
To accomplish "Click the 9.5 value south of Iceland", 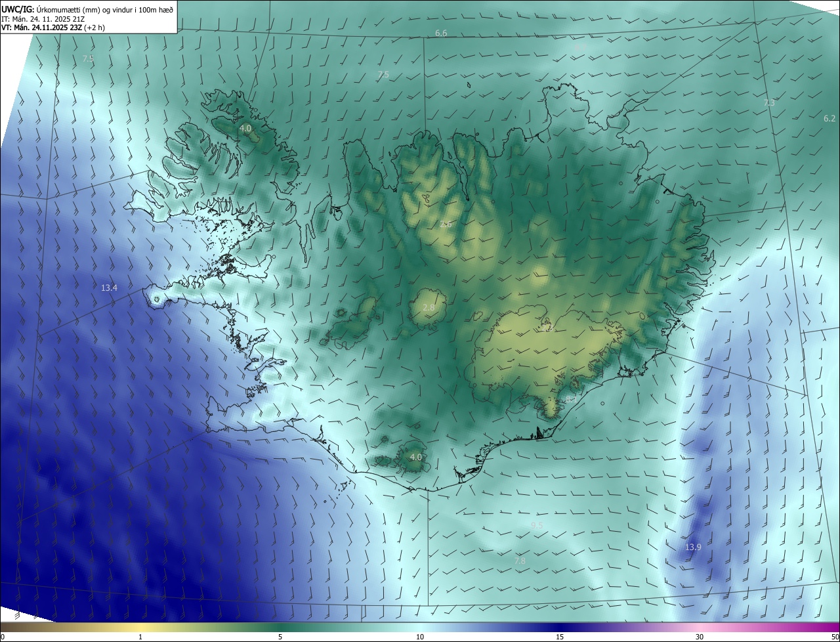I will (x=537, y=525).
